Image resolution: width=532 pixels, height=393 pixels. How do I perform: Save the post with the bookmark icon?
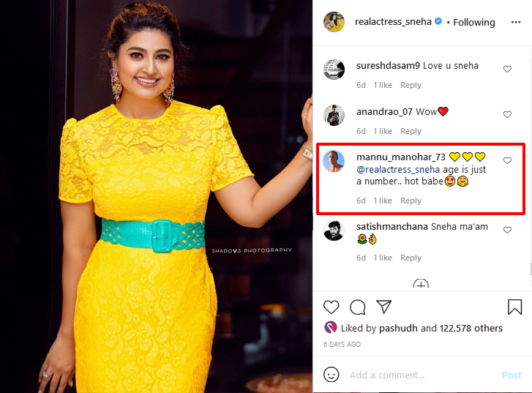pyautogui.click(x=514, y=307)
